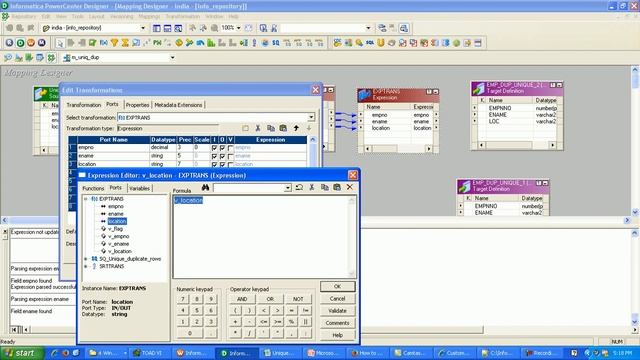Viewport: 640px width, 360px height.
Task: Click copy icon in Expression Editor toolbar
Action: click(324, 187)
